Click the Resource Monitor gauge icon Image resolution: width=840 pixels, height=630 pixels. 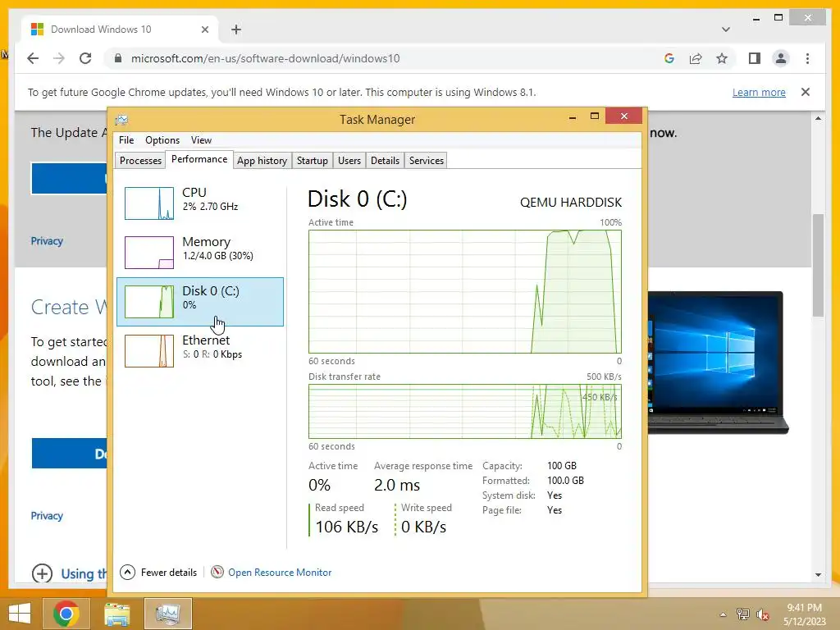[x=217, y=572]
